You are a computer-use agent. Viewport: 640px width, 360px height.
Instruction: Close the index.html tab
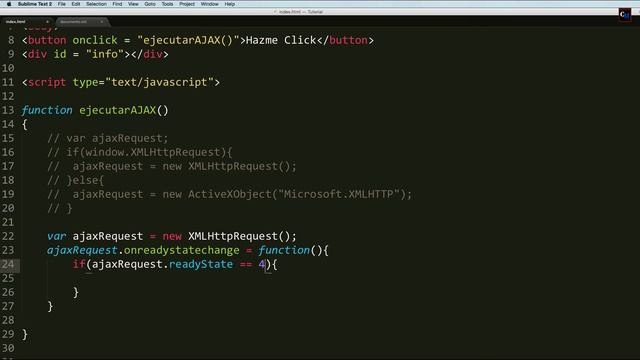[47, 22]
